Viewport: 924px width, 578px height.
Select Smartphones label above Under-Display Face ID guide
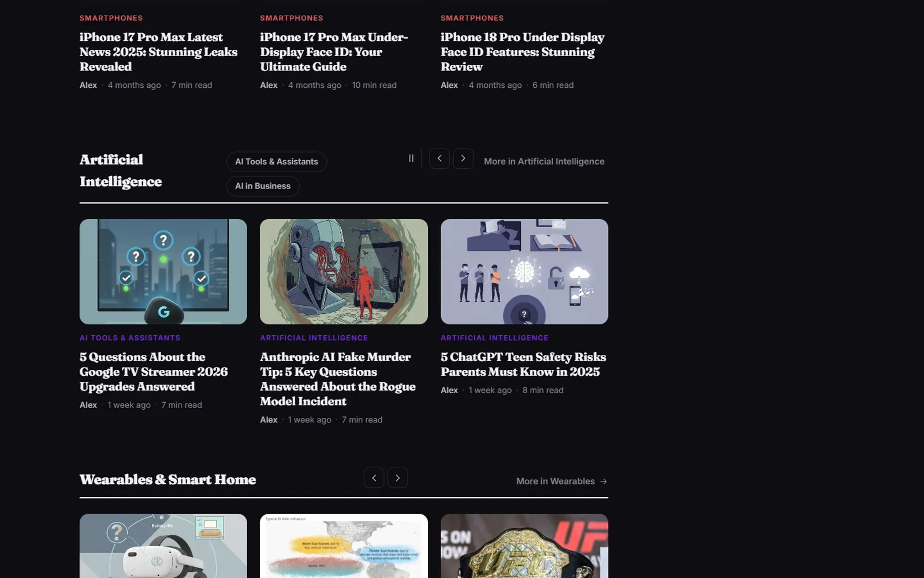coord(292,18)
